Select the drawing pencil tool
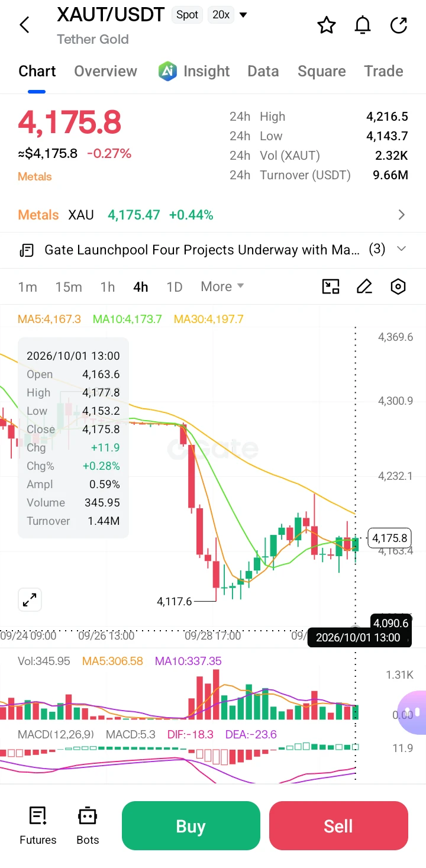 364,287
